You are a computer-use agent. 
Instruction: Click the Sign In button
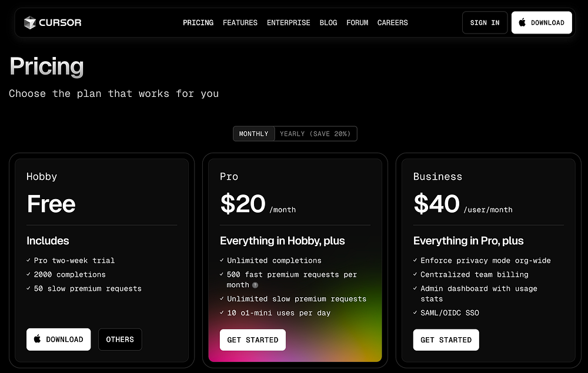[485, 23]
